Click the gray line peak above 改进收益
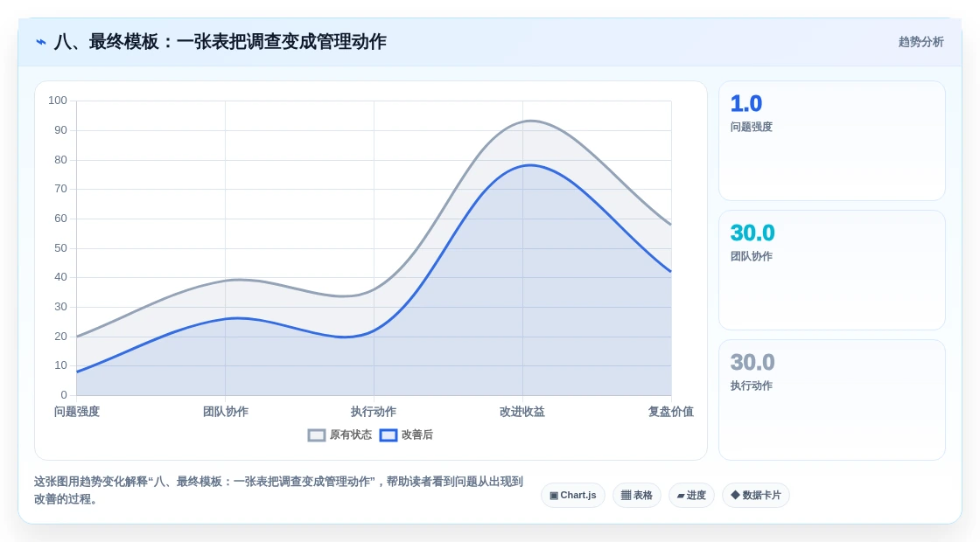This screenshot has height=542, width=980. click(530, 121)
